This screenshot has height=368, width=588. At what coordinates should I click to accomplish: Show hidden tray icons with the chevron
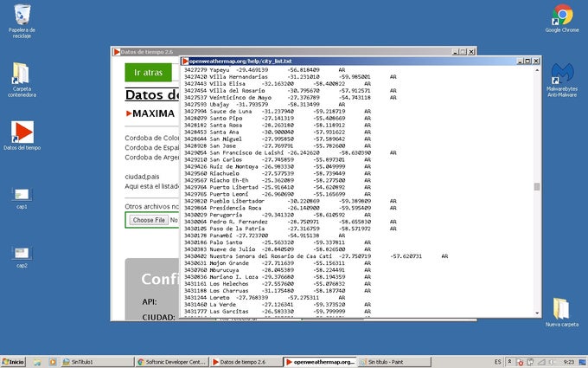point(509,362)
